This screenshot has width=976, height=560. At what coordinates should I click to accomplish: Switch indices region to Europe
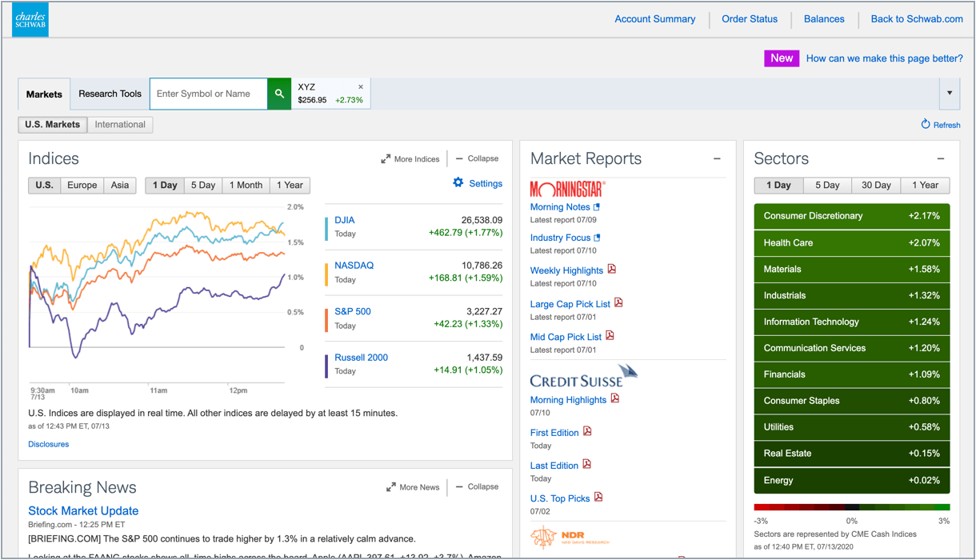(82, 185)
